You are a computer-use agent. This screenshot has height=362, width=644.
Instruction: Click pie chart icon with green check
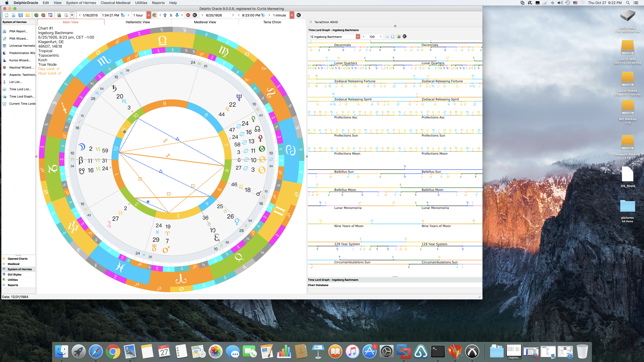click(x=36, y=15)
